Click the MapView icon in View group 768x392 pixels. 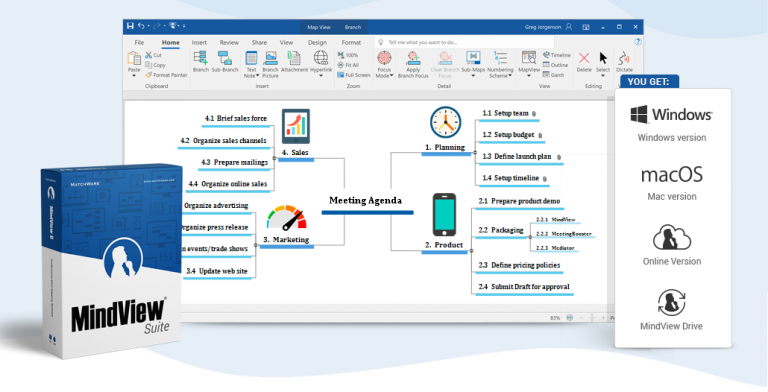tap(528, 58)
